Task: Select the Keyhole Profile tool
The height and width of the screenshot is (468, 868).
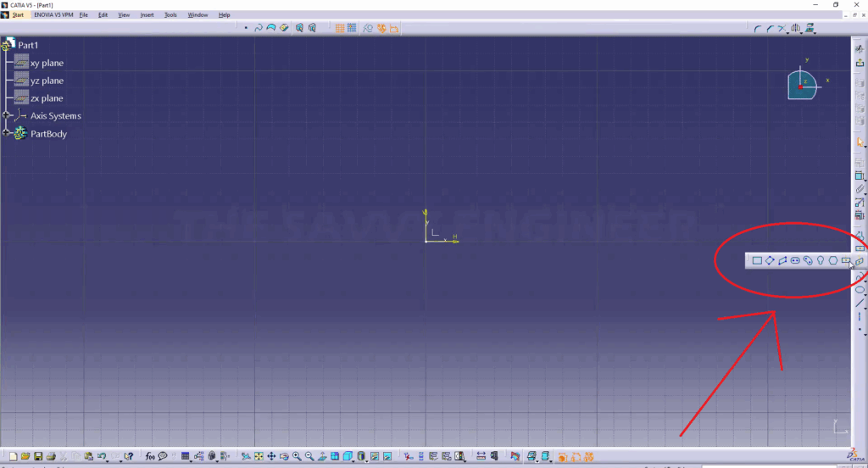Action: 821,261
